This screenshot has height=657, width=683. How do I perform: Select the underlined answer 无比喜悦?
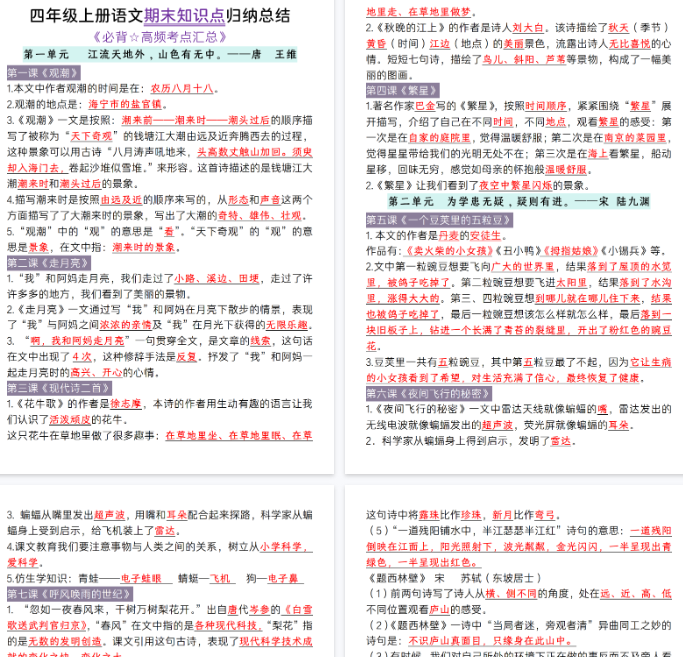[x=629, y=44]
